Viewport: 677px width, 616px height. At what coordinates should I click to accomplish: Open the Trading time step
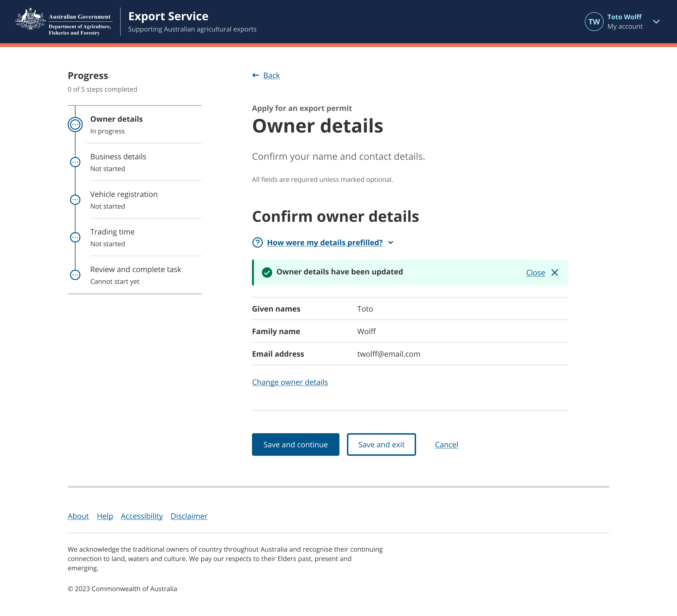point(112,232)
